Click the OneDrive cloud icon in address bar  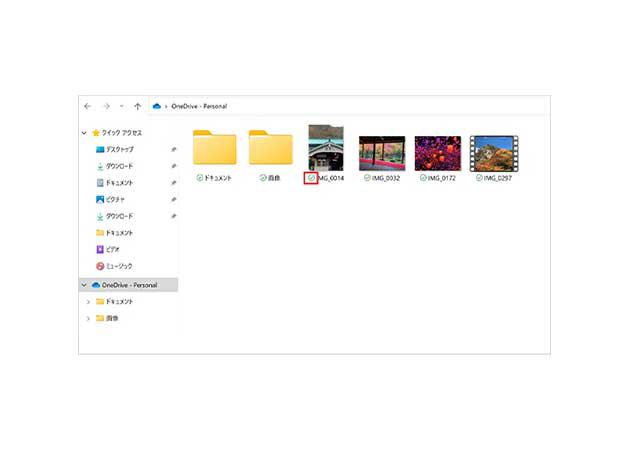(x=157, y=106)
